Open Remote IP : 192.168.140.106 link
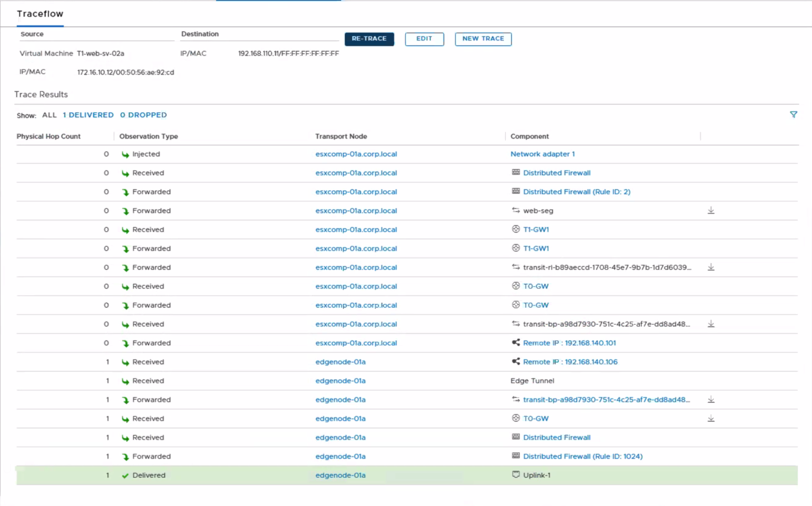Image resolution: width=812 pixels, height=506 pixels. pos(570,362)
